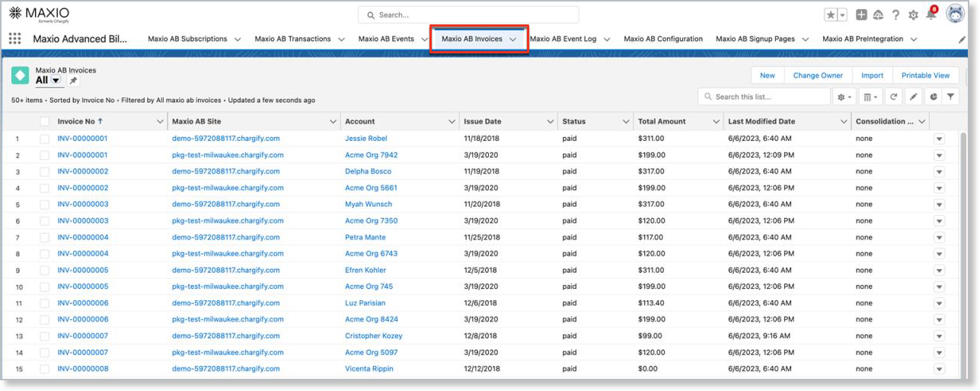
Task: Show charts panel icon
Action: (x=933, y=97)
